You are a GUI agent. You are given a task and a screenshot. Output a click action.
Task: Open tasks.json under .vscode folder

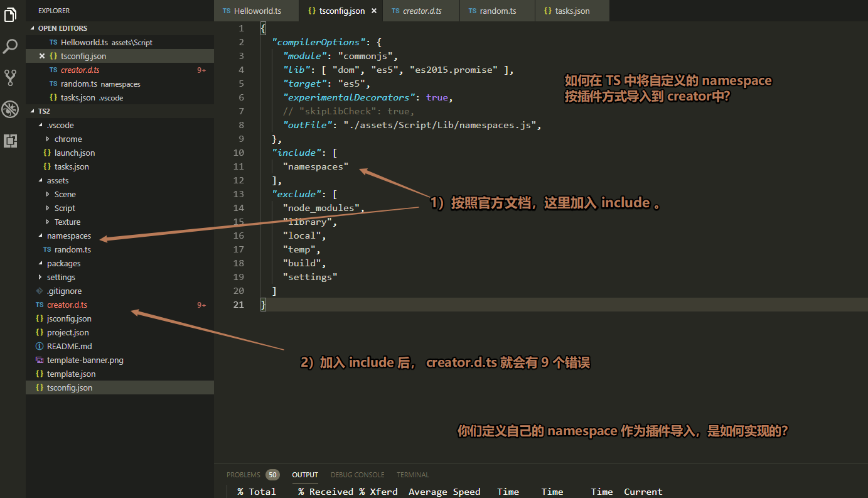pyautogui.click(x=120, y=166)
